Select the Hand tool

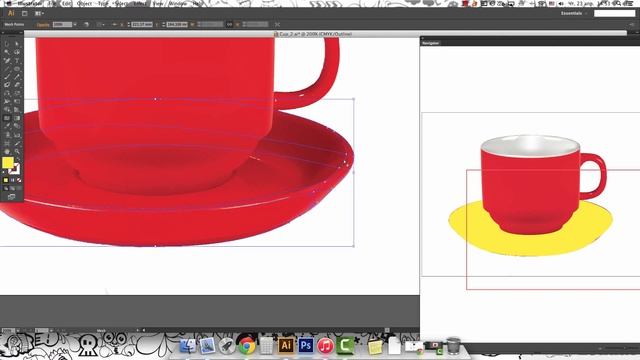7,151
